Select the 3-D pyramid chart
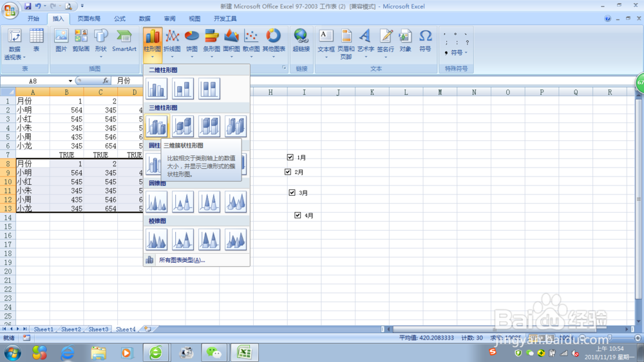 tap(235, 240)
